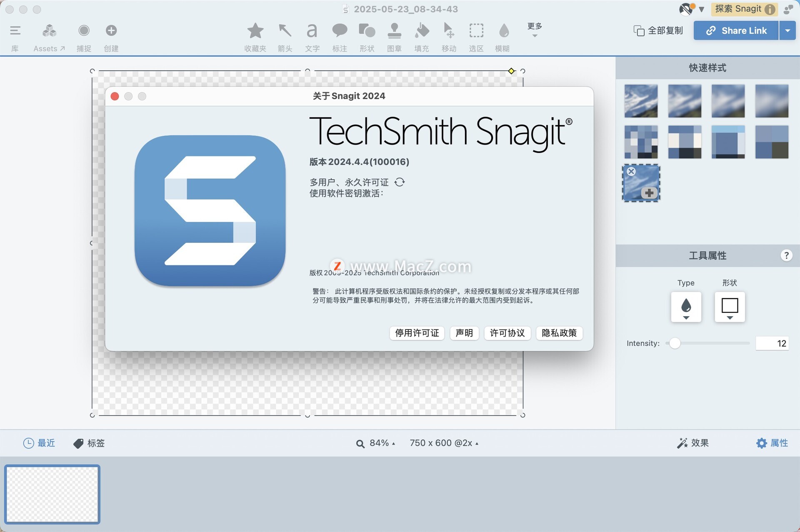Adjust the Intensity slider handle
This screenshot has width=800, height=532.
(675, 343)
